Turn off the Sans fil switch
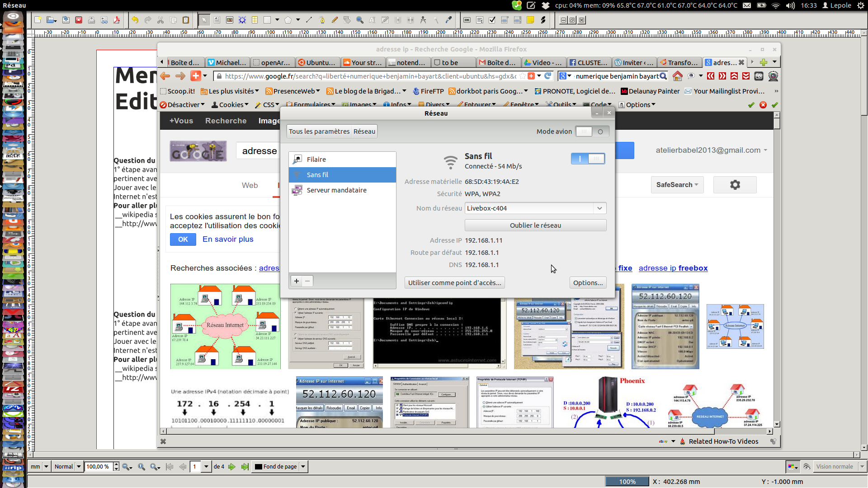868x488 pixels. click(588, 159)
